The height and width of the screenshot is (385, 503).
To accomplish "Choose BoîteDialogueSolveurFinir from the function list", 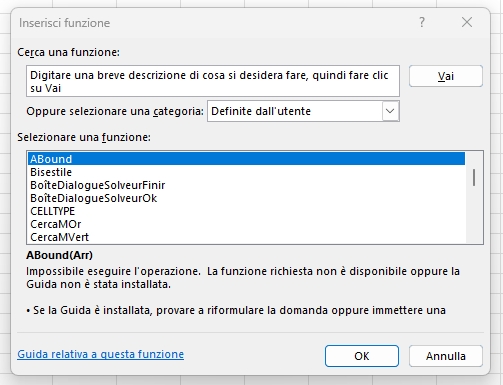I will pyautogui.click(x=246, y=185).
